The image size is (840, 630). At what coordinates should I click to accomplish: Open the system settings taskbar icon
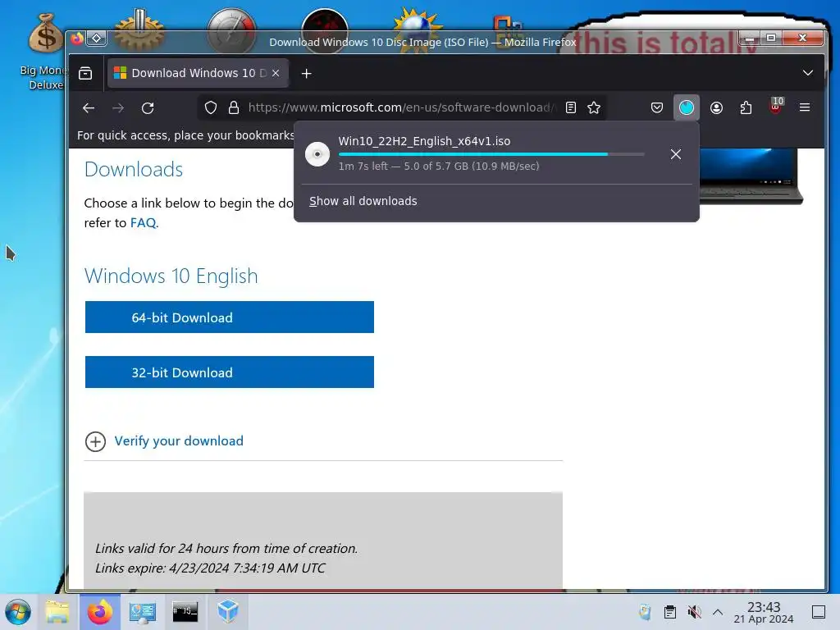(x=143, y=612)
